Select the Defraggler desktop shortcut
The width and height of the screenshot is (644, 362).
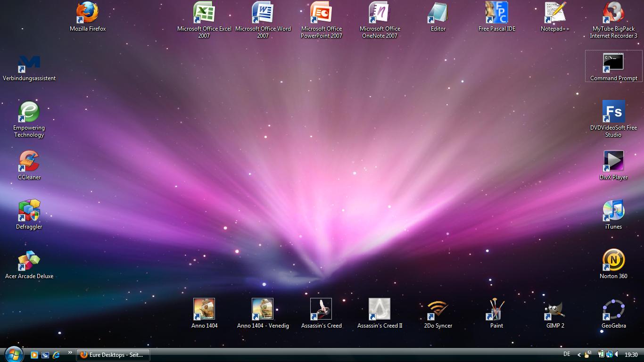click(x=29, y=215)
